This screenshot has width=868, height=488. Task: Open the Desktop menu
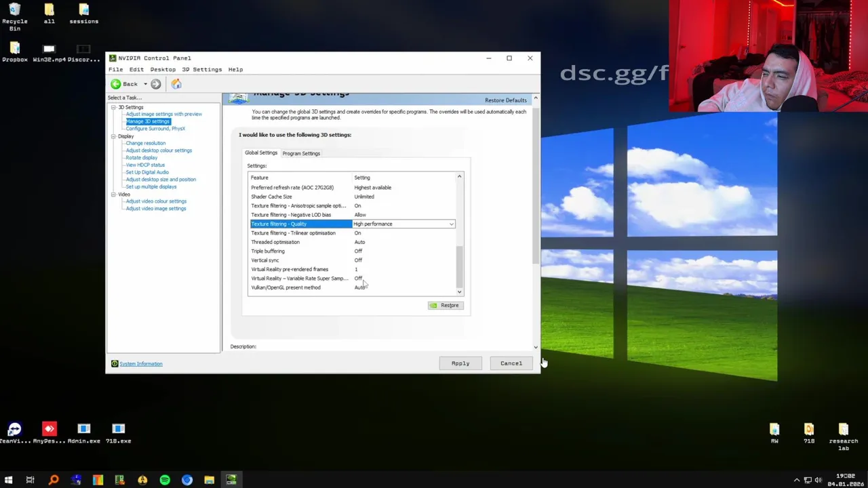(x=163, y=69)
